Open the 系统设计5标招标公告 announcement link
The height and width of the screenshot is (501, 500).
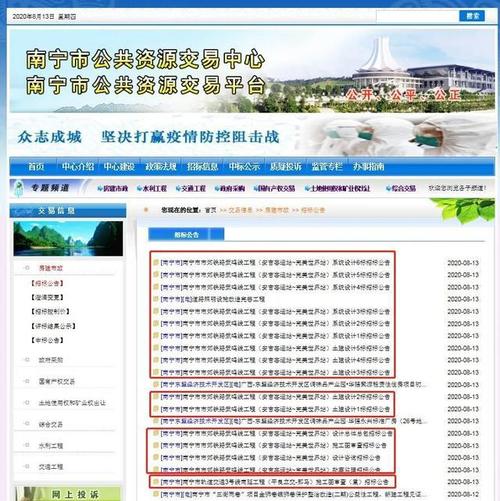[x=275, y=275]
